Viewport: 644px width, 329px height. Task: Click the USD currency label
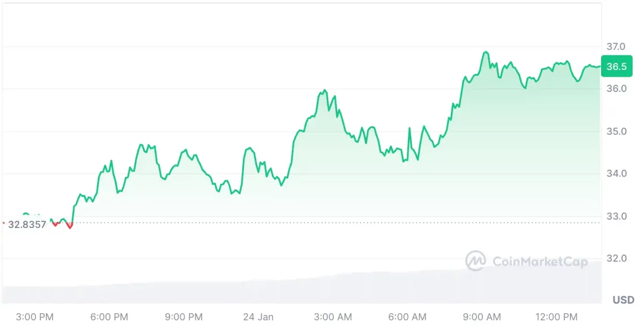[624, 300]
